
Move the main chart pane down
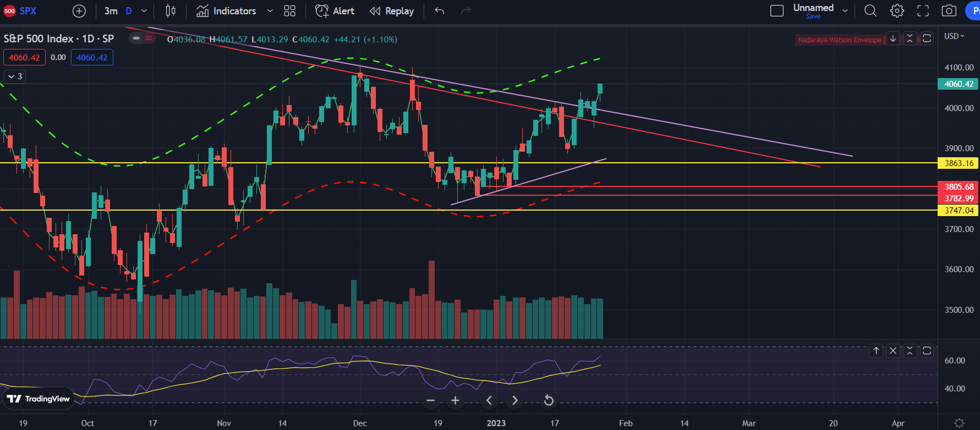[893, 38]
